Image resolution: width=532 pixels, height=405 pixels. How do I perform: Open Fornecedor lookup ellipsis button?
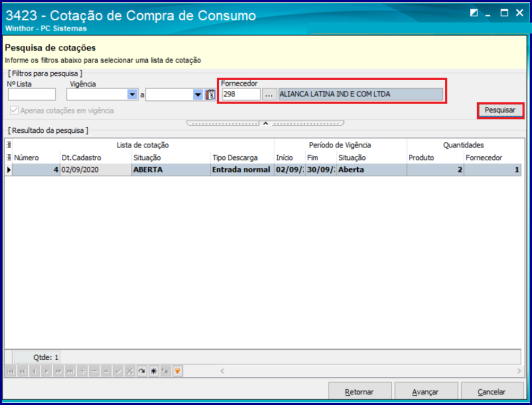269,95
